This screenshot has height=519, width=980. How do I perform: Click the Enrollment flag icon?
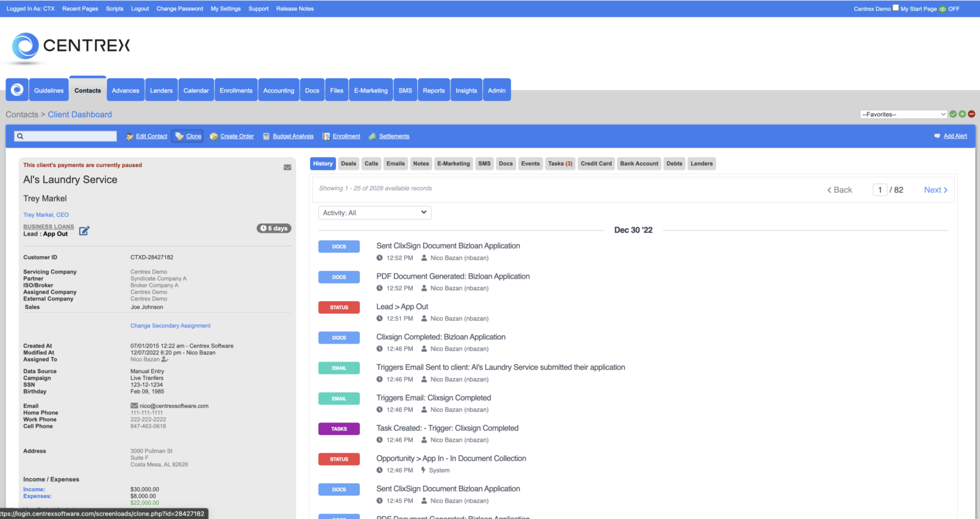(325, 136)
